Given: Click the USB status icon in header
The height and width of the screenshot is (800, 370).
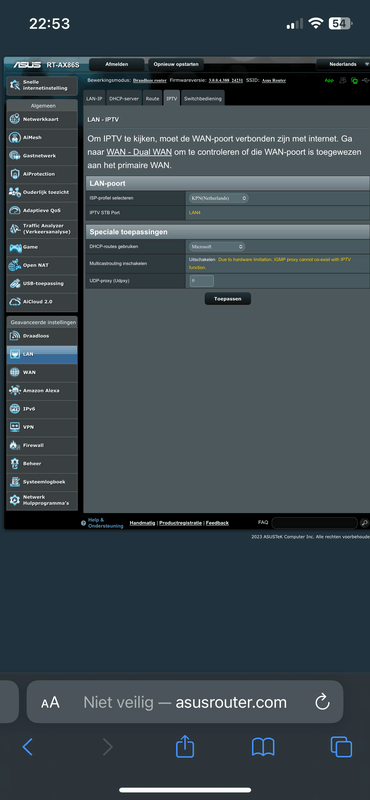Looking at the screenshot, I should coord(365,81).
